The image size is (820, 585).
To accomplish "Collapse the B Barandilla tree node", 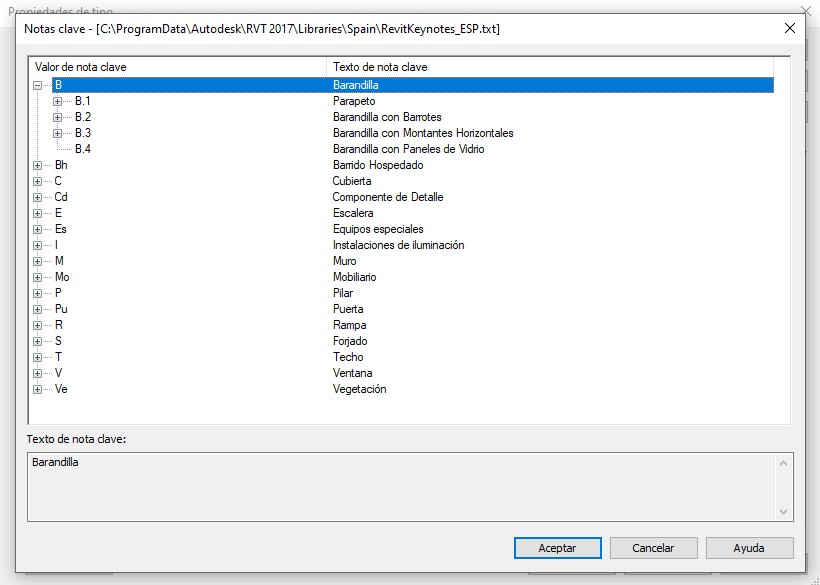I will click(x=38, y=86).
